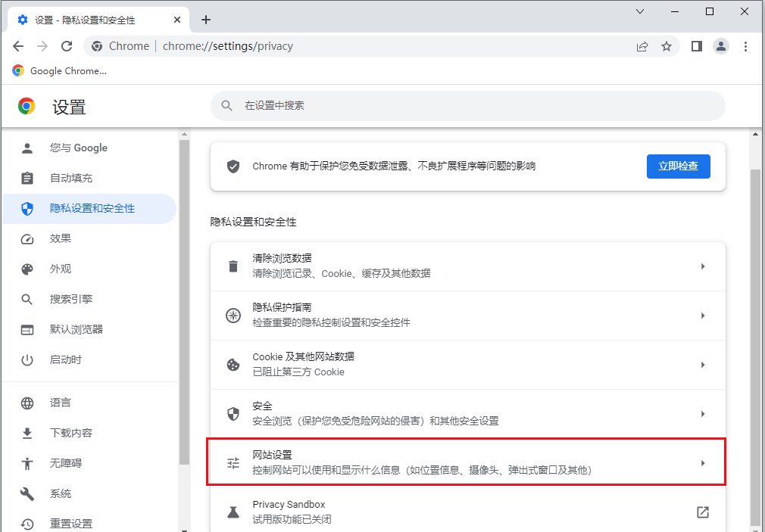The height and width of the screenshot is (532, 765).
Task: Expand arrow for 网站设置
Action: (x=703, y=463)
